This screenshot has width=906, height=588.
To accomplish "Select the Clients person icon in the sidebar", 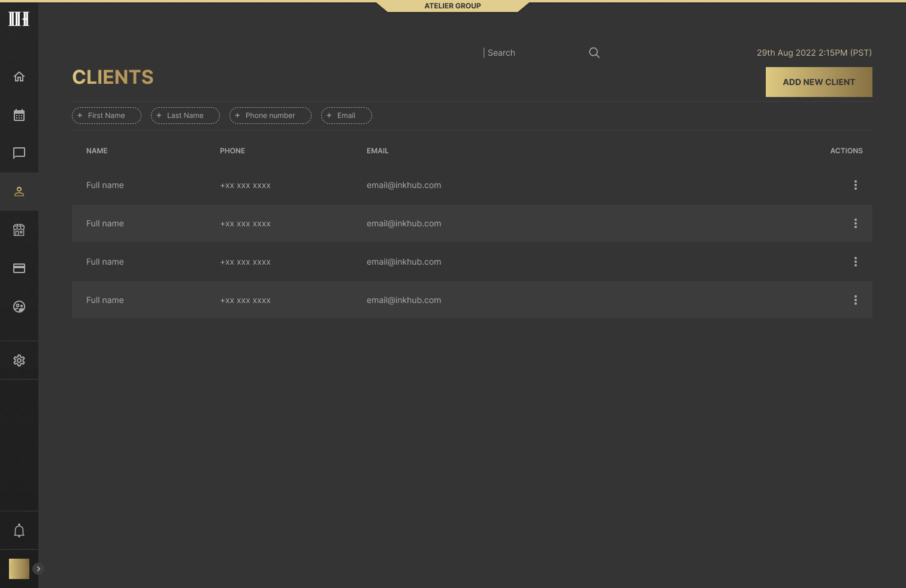I will tap(19, 192).
